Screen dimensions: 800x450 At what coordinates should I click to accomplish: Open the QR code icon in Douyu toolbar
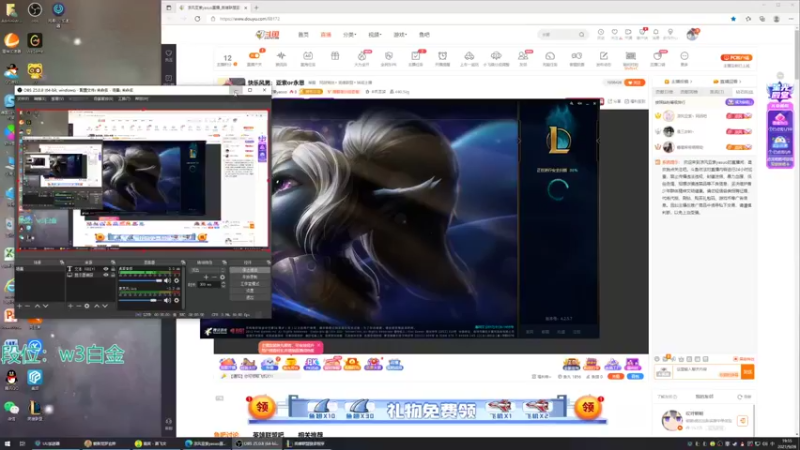coord(631,56)
